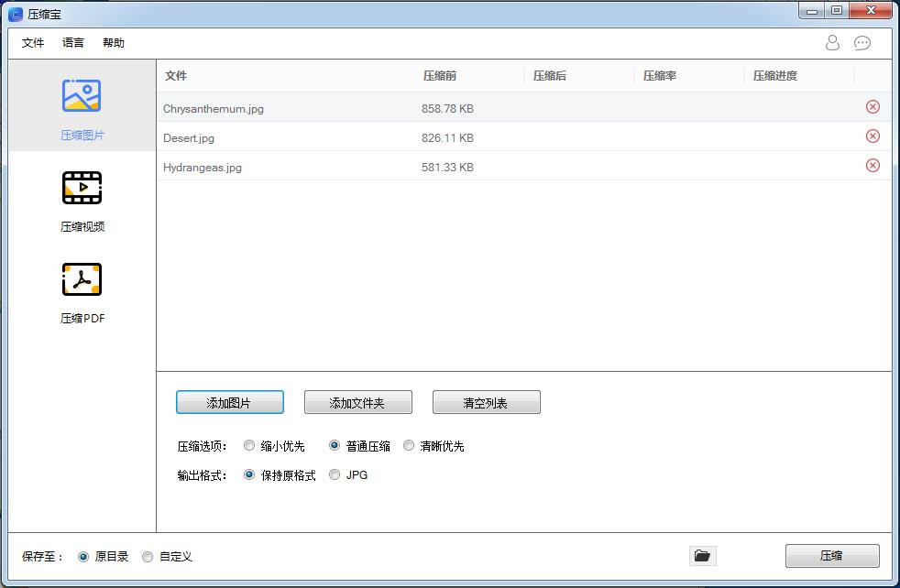The width and height of the screenshot is (900, 588).
Task: Select the 压缩图片 image compression icon
Action: pos(82,95)
